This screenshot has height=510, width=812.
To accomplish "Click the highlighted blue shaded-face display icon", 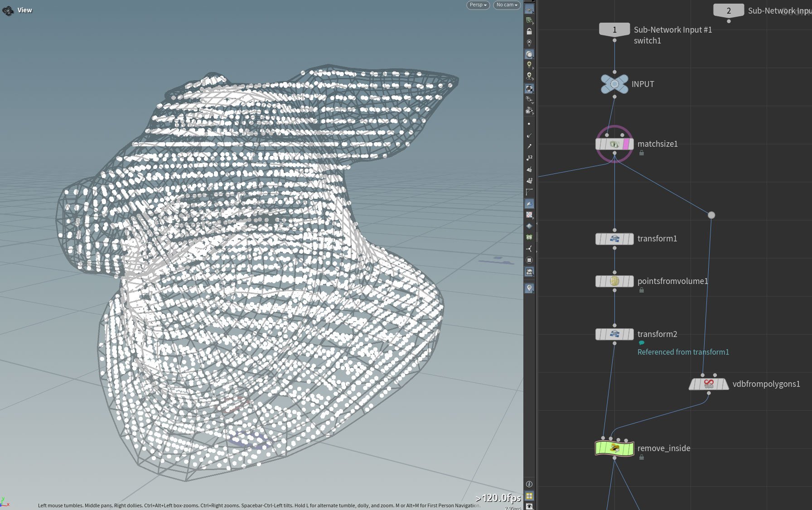I will point(529,204).
